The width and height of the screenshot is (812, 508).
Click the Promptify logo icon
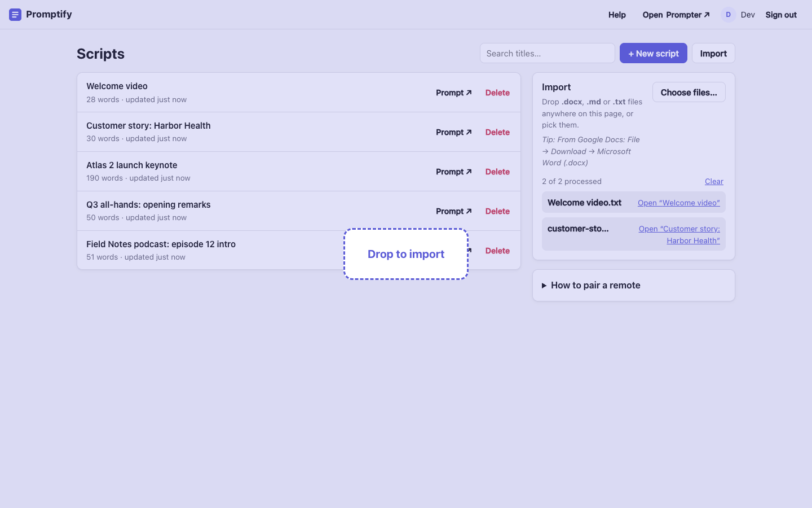coord(15,15)
